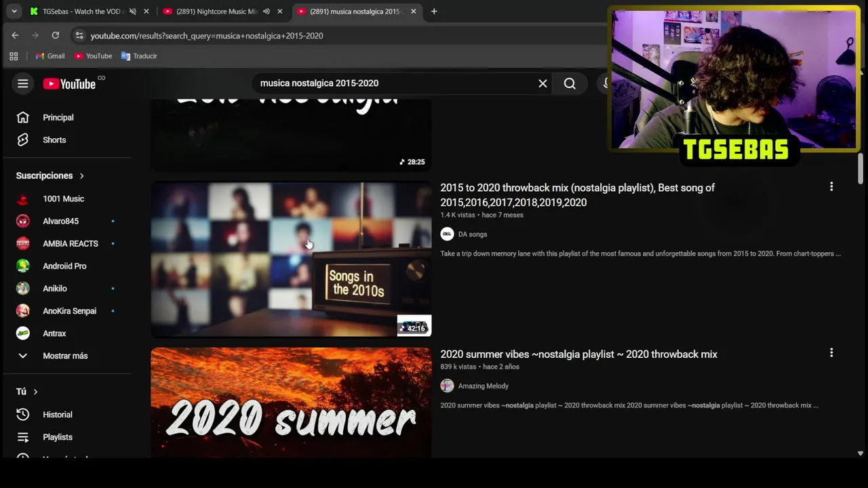Click DA songs channel avatar
The width and height of the screenshot is (868, 488).
point(447,234)
